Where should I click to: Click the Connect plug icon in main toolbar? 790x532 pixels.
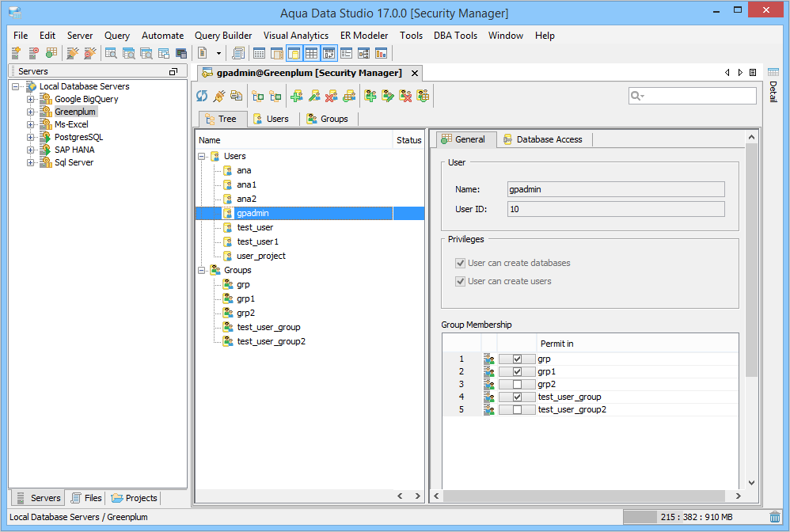click(73, 53)
